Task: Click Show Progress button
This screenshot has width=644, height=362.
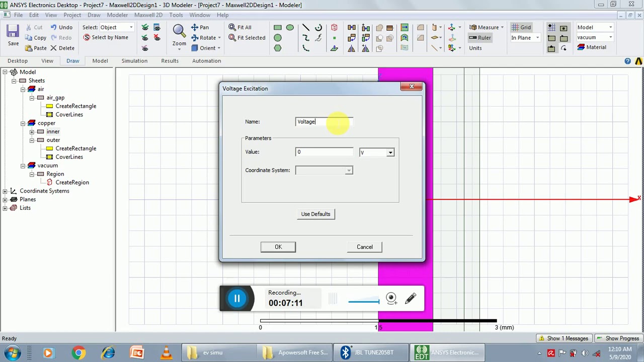Action: pos(617,338)
